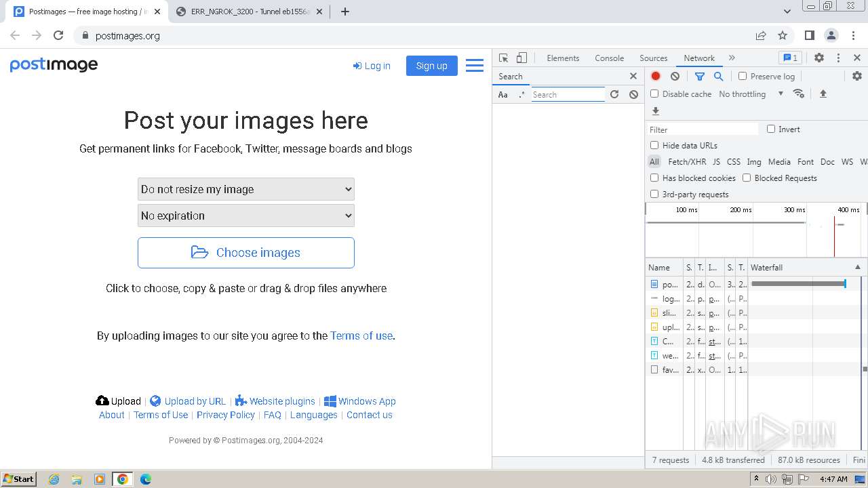Screen dimensions: 868x488
Task: Open the Windows App link
Action: point(360,401)
